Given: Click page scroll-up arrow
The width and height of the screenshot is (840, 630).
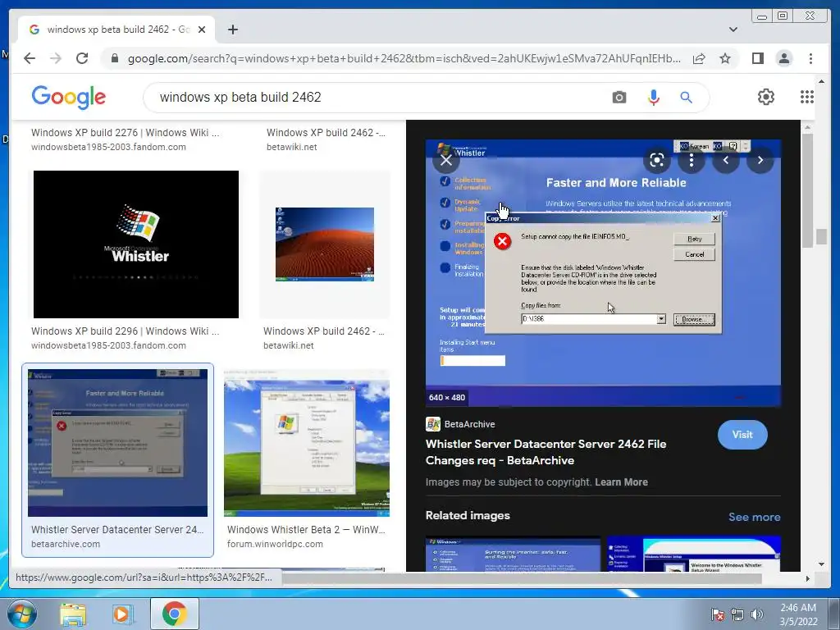Looking at the screenshot, I should pyautogui.click(x=821, y=81).
